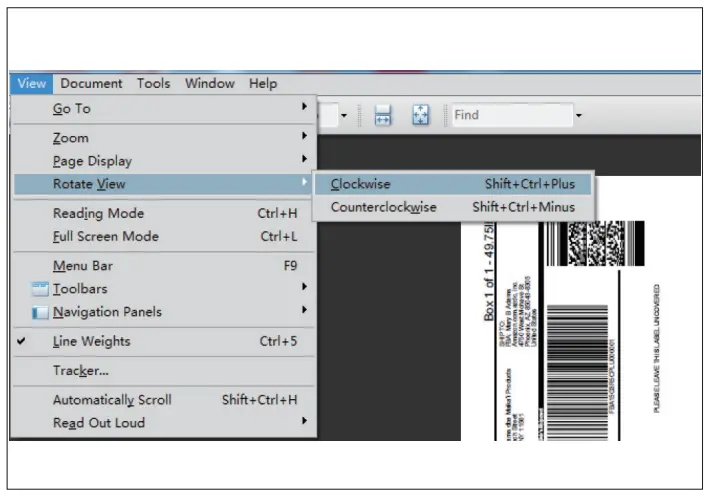714x499 pixels.
Task: Open the zoom level dropdown arrow
Action: [344, 115]
